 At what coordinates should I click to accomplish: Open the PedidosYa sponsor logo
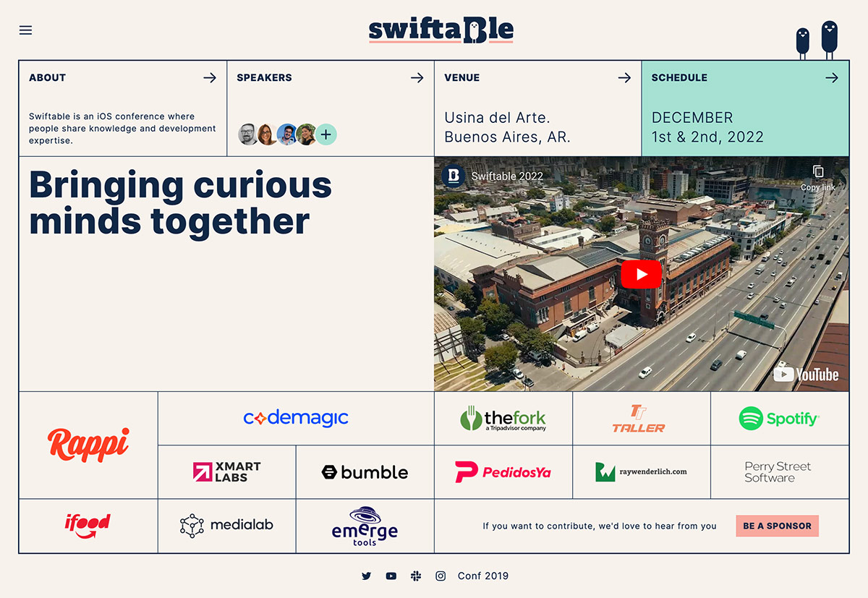coord(503,472)
